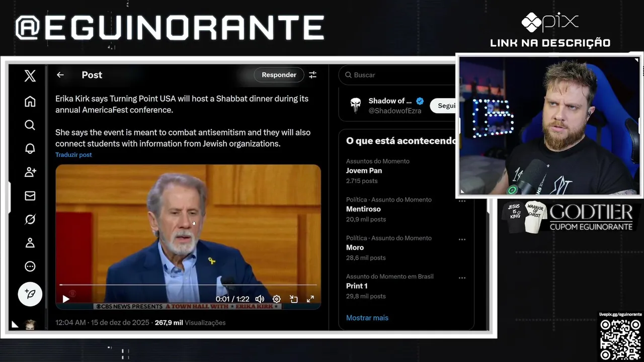Play the video

(66, 299)
